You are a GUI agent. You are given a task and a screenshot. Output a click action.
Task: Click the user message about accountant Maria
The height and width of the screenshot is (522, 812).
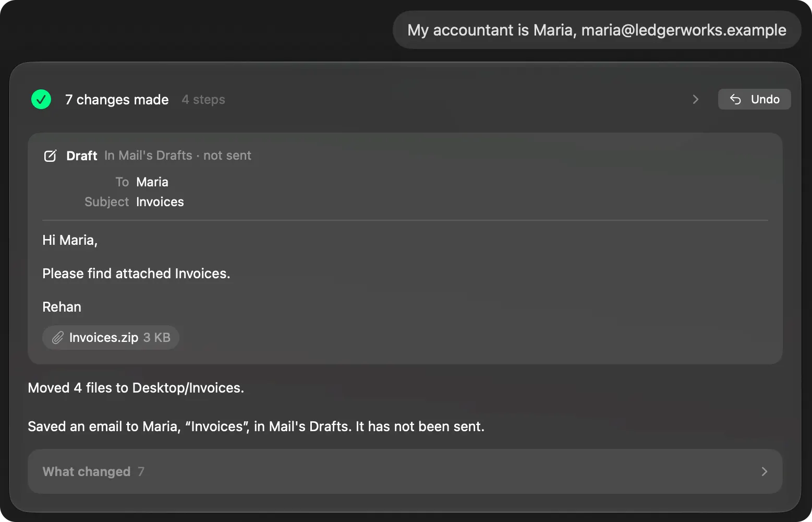tap(597, 30)
